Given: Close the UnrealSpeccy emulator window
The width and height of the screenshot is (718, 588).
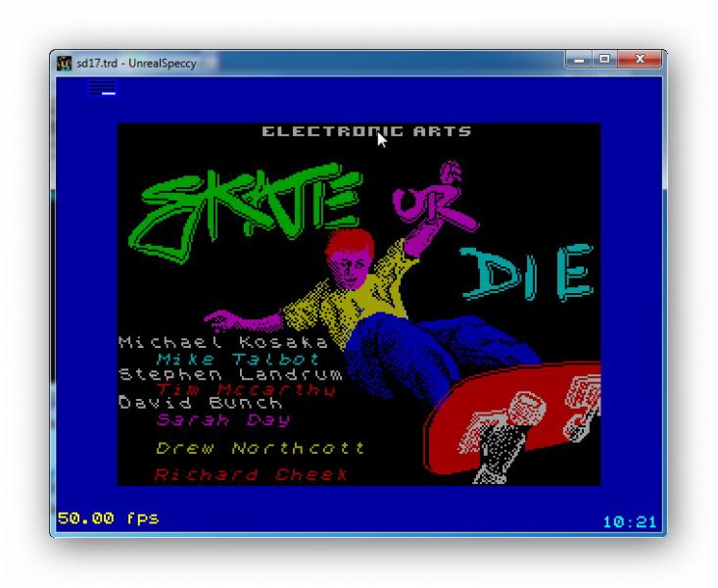Looking at the screenshot, I should click(x=641, y=60).
